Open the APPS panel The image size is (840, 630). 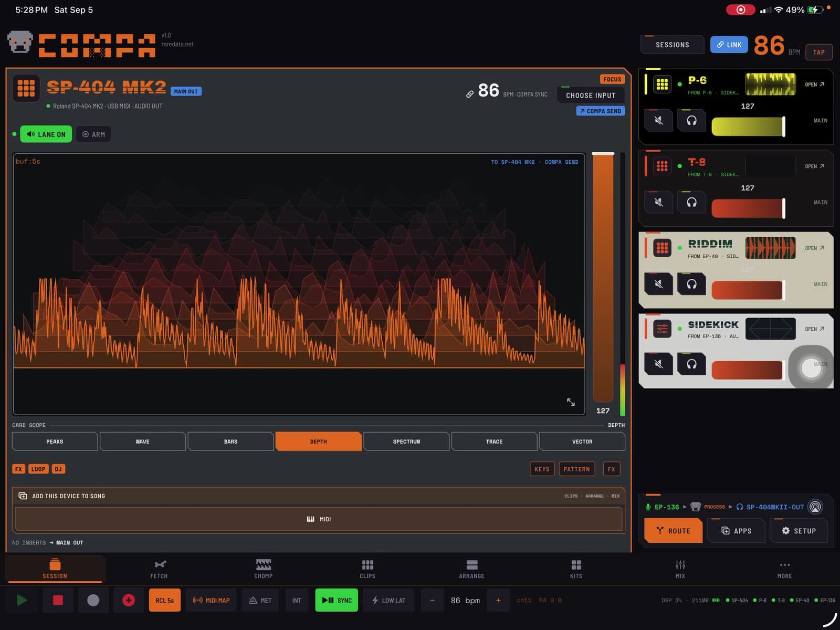pos(736,531)
